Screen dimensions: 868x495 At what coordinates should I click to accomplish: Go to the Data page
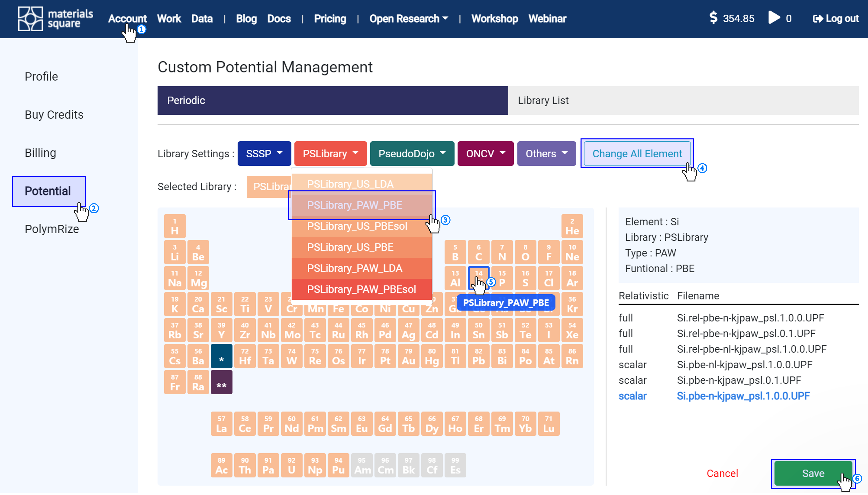point(202,18)
